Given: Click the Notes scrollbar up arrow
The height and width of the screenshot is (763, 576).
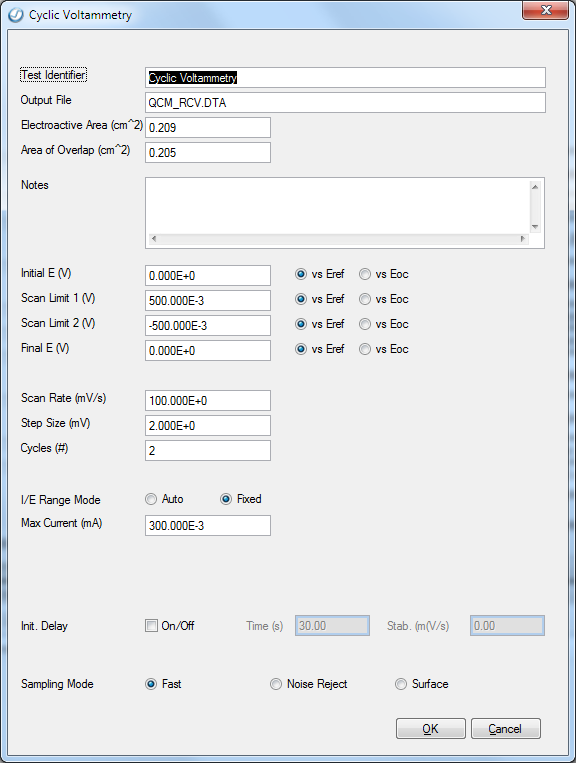Looking at the screenshot, I should (x=535, y=187).
